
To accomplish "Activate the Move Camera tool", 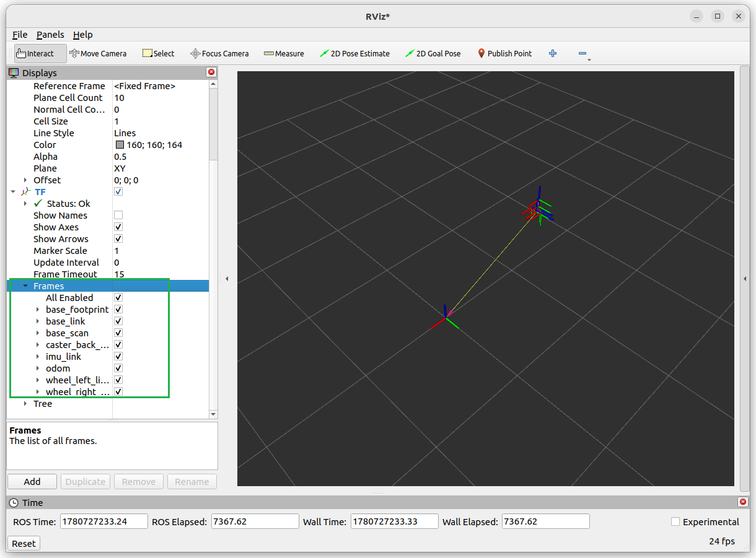I will (x=98, y=53).
